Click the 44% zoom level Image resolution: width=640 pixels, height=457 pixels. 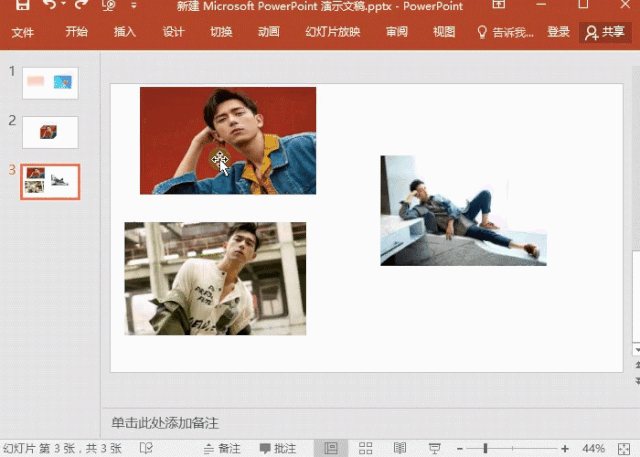[x=594, y=448]
